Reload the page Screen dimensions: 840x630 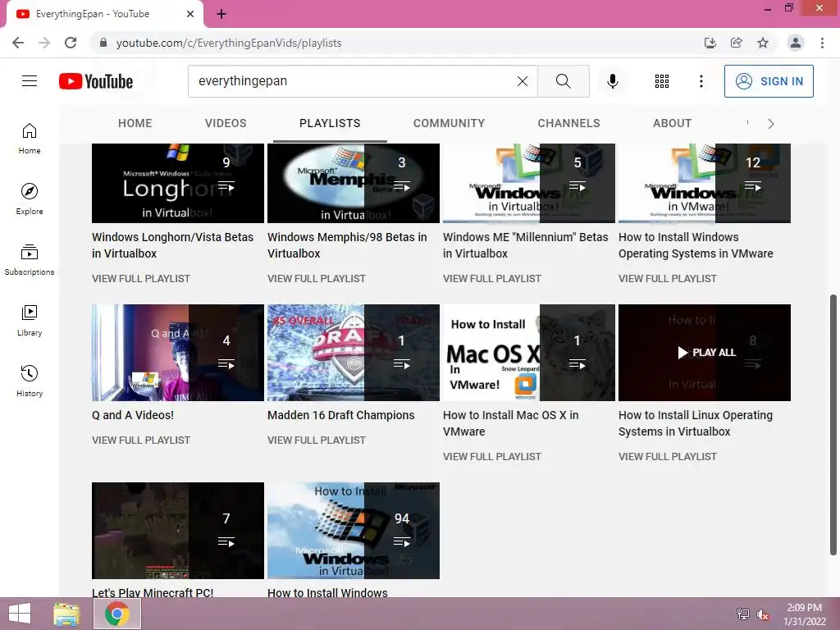pos(71,43)
